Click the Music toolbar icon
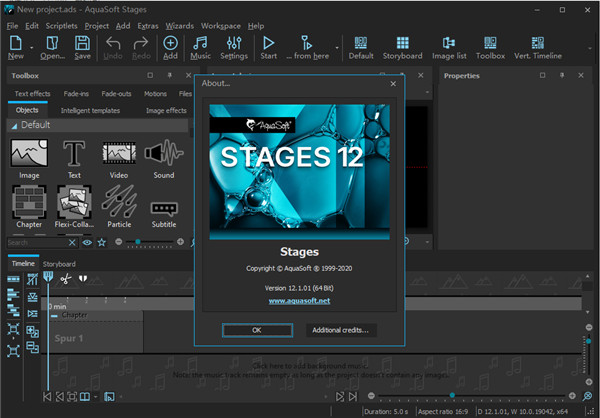Screen dimensions: 600x418 click(x=201, y=48)
